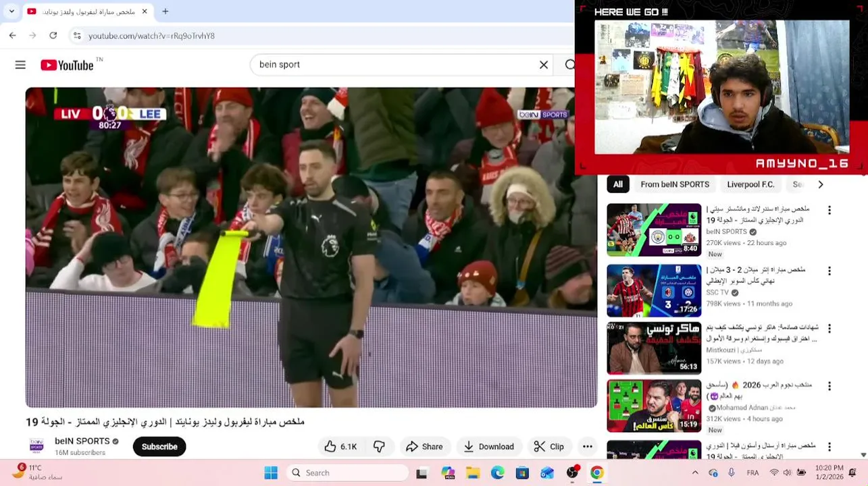This screenshot has height=486, width=868.
Task: Like the video showing 6.1K likes
Action: click(x=340, y=446)
